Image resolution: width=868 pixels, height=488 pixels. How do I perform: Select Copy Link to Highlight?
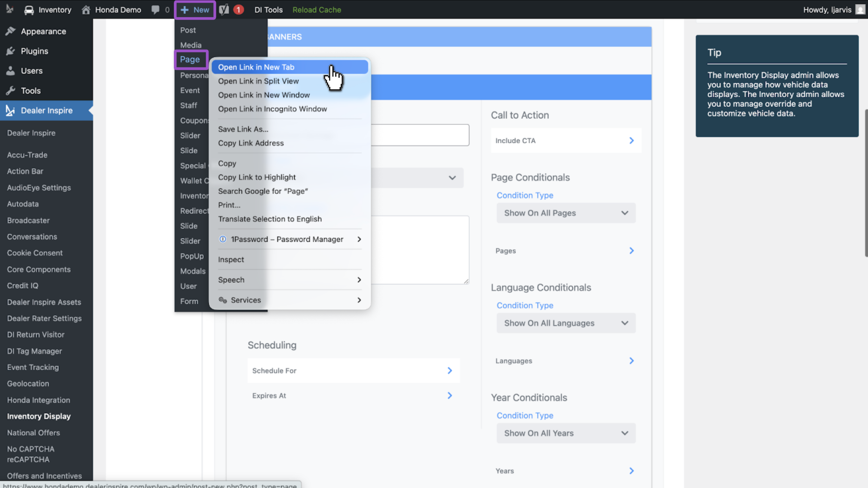[290, 177]
